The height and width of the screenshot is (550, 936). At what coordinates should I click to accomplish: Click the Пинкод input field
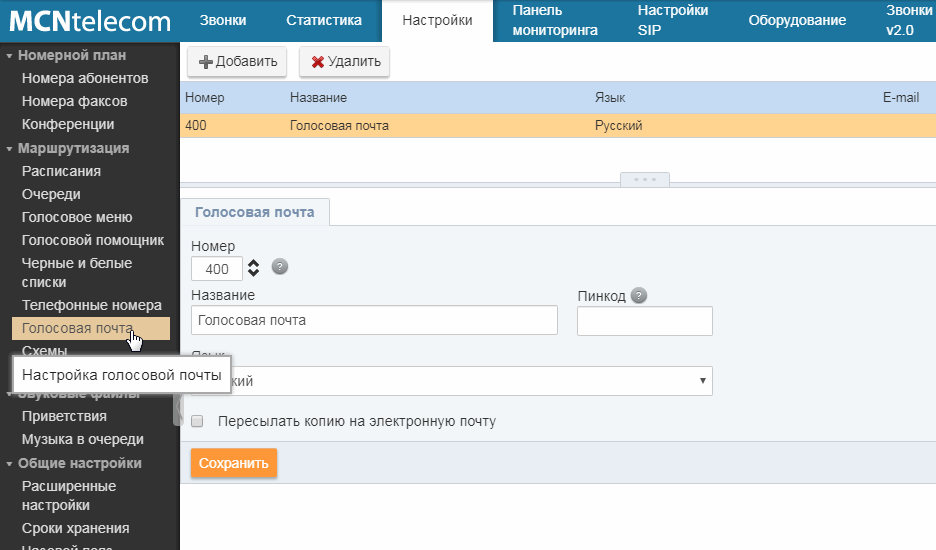(644, 321)
